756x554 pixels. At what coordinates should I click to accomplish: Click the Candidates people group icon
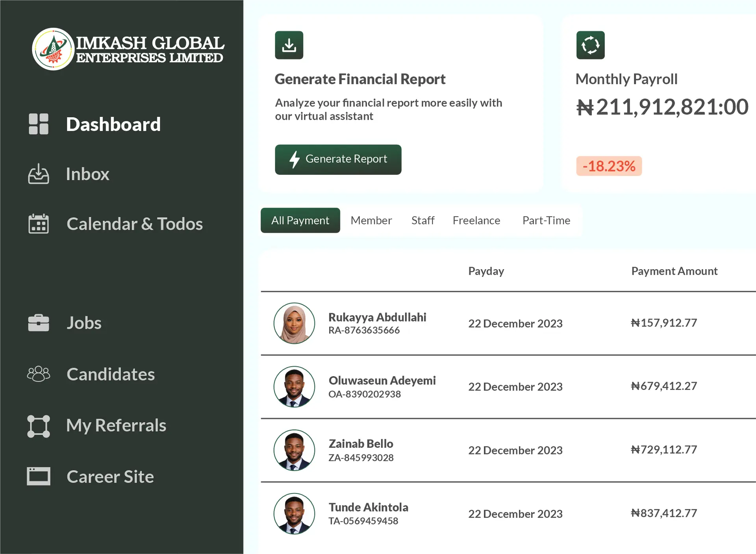pyautogui.click(x=39, y=374)
